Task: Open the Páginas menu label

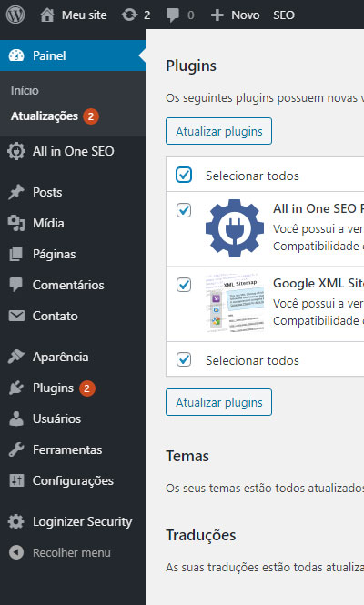Action: [54, 254]
